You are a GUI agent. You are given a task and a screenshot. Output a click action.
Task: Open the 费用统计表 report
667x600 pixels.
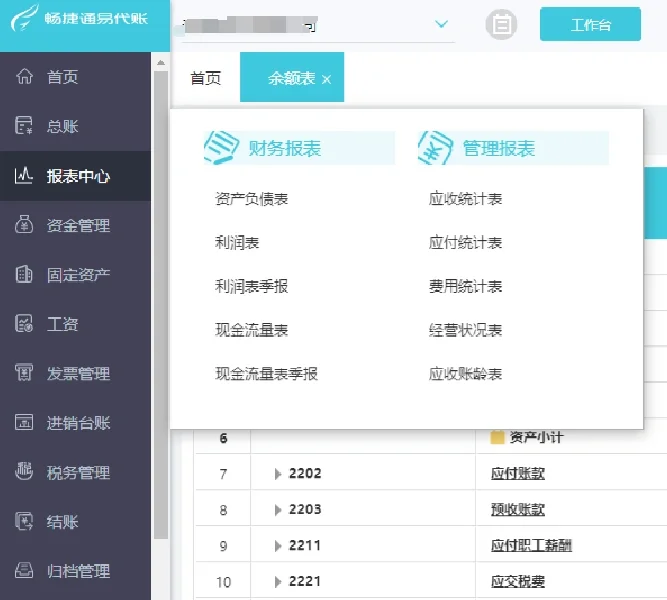click(x=465, y=286)
